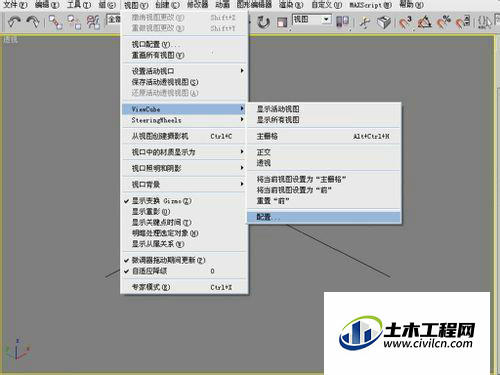Open the 渲染(R) menu
Screen dimensions: 500x375
click(x=291, y=5)
